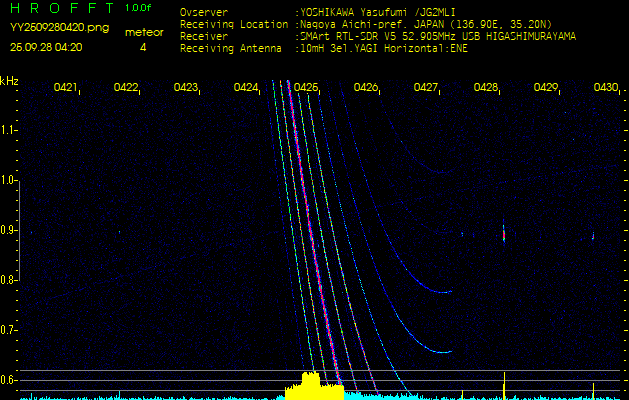Image resolution: width=629 pixels, height=400 pixels.
Task: Click the 0.9 frequency axis label
Action: pyautogui.click(x=9, y=230)
